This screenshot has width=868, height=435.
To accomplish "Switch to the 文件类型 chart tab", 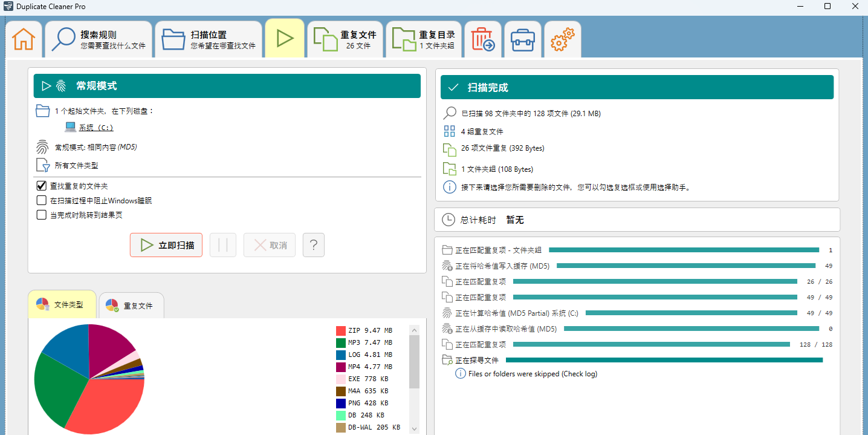I will (62, 305).
